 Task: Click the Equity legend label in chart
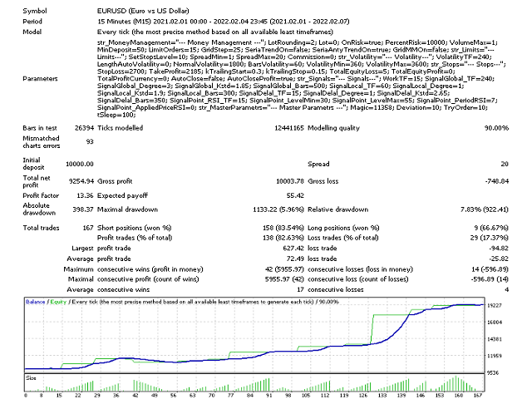[58, 302]
